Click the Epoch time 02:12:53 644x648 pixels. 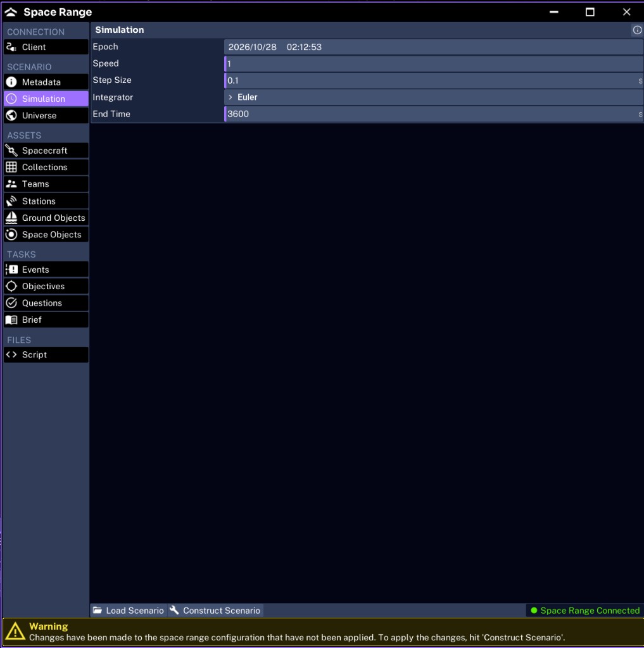click(x=304, y=47)
